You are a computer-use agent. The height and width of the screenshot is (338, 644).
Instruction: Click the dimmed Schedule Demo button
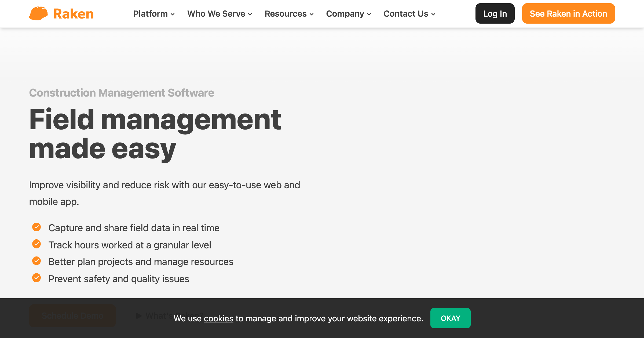click(x=72, y=316)
